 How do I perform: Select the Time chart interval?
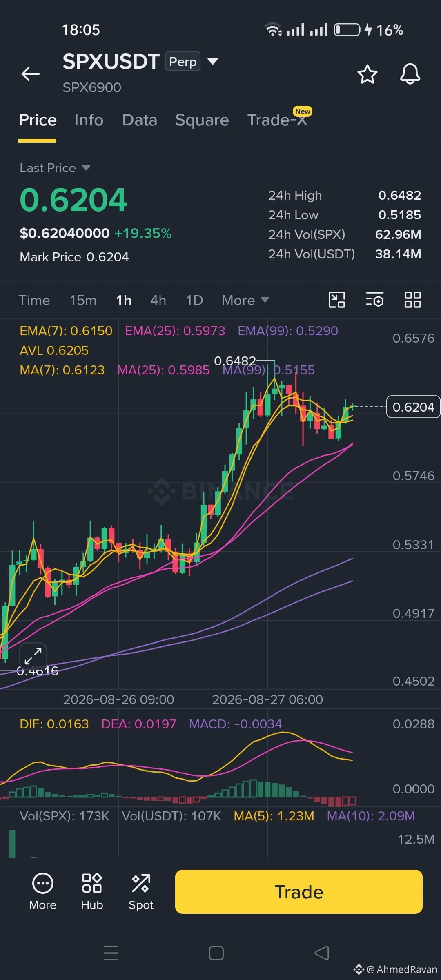click(x=34, y=300)
